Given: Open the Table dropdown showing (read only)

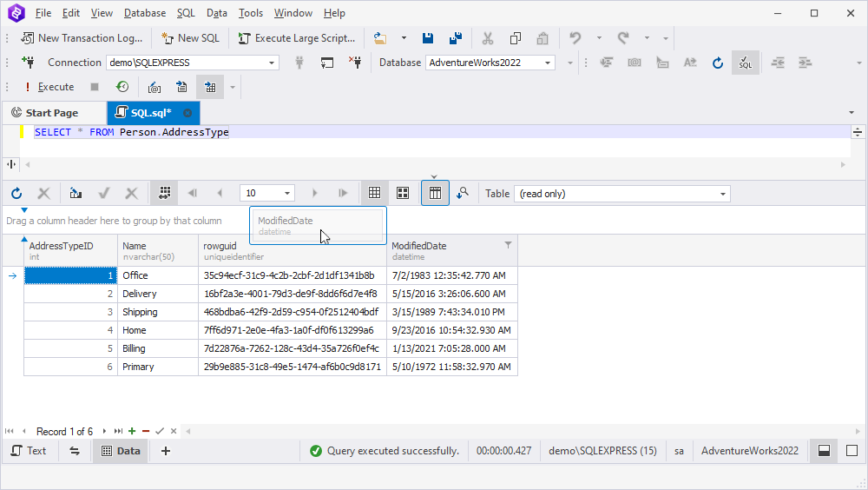Looking at the screenshot, I should click(x=622, y=194).
